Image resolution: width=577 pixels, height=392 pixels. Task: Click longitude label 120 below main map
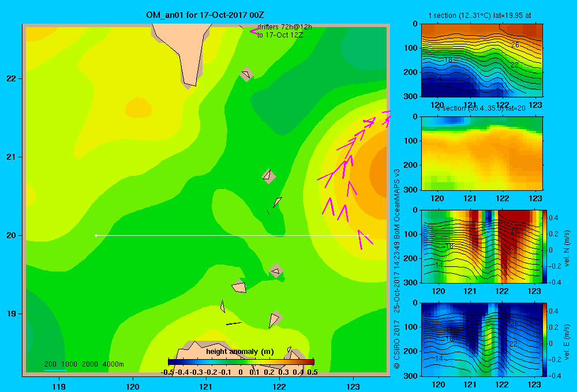[133, 386]
